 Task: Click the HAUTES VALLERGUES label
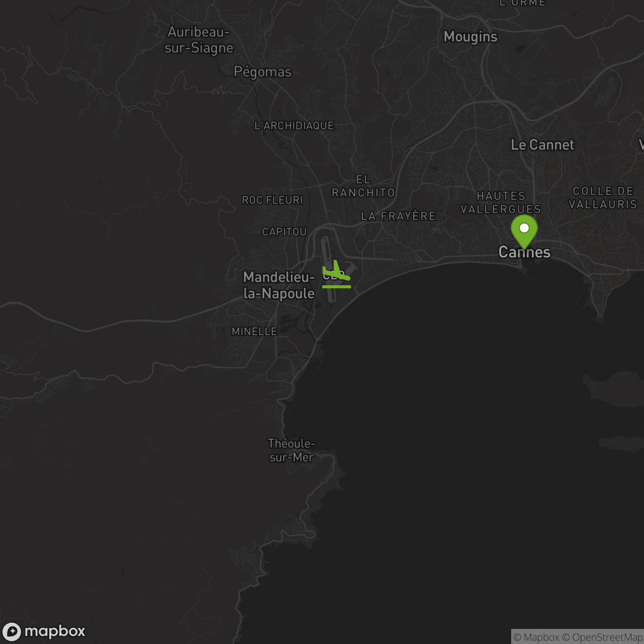(501, 203)
